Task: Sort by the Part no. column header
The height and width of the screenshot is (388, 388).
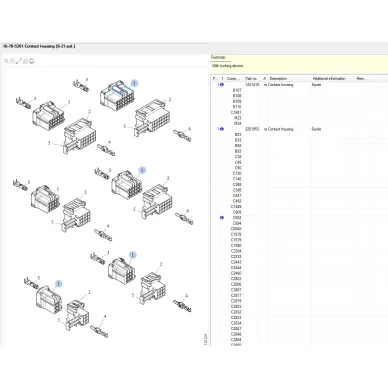Action: (251, 78)
